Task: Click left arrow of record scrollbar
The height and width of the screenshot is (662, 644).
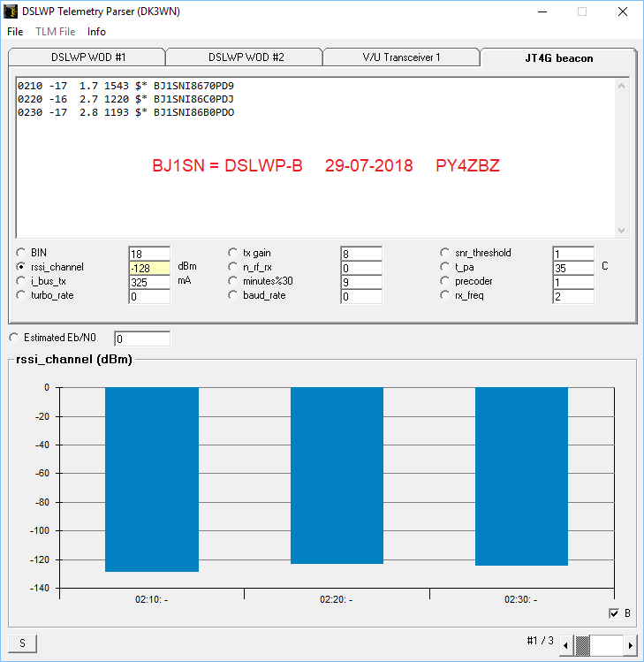Action: click(x=566, y=644)
